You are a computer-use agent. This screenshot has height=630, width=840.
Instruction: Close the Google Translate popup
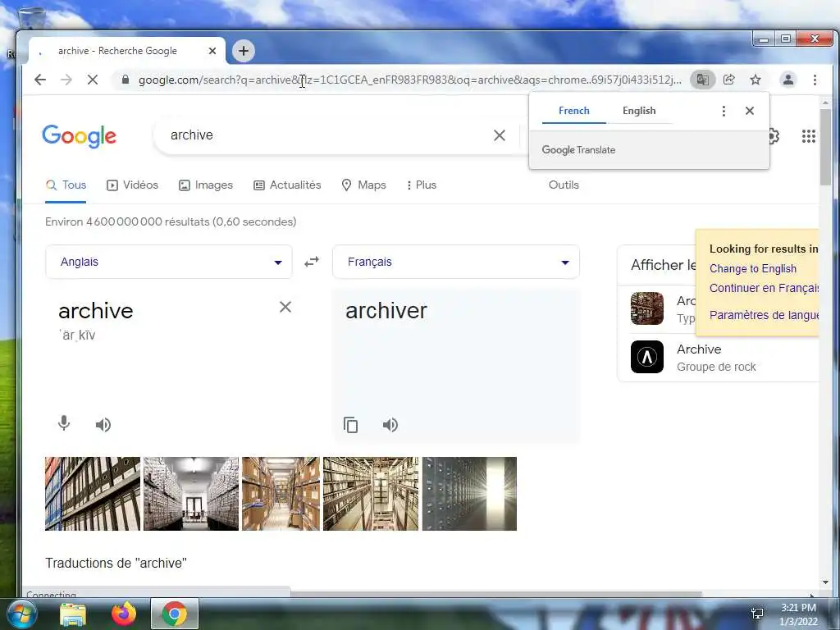[750, 111]
